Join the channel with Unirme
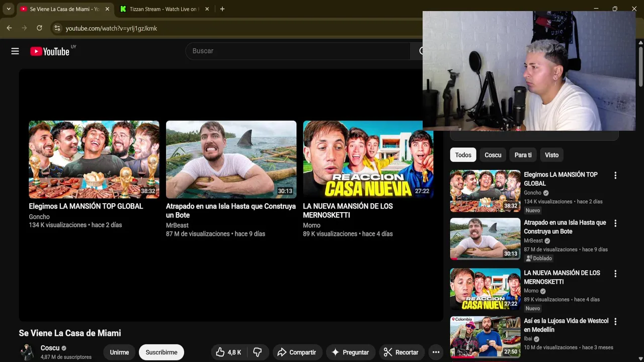The width and height of the screenshot is (644, 362). point(119,352)
